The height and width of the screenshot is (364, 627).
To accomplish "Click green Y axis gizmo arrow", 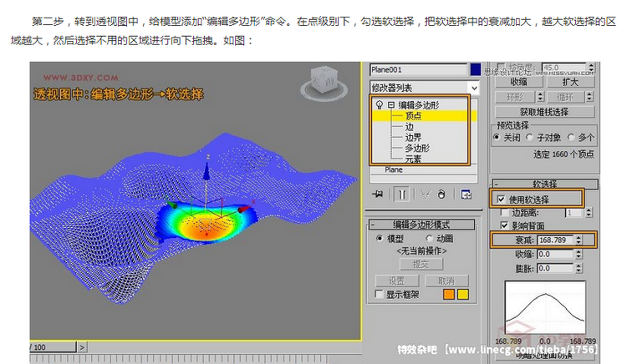I will (x=171, y=205).
